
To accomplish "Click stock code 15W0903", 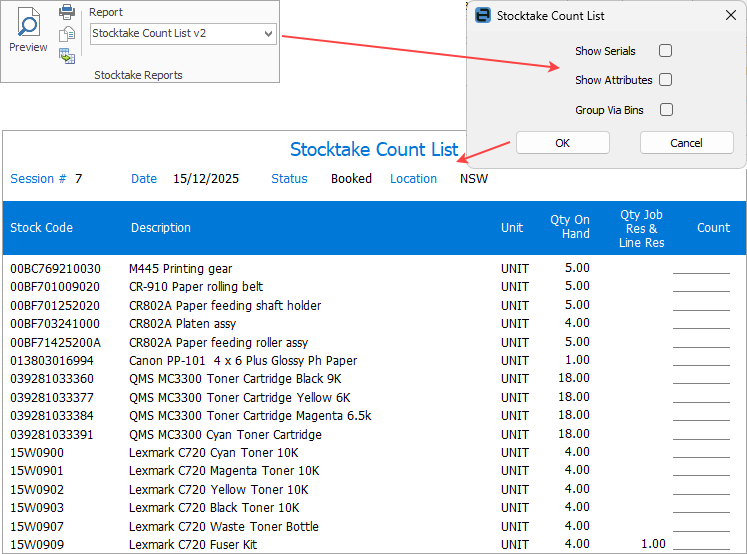I will click(x=37, y=508).
